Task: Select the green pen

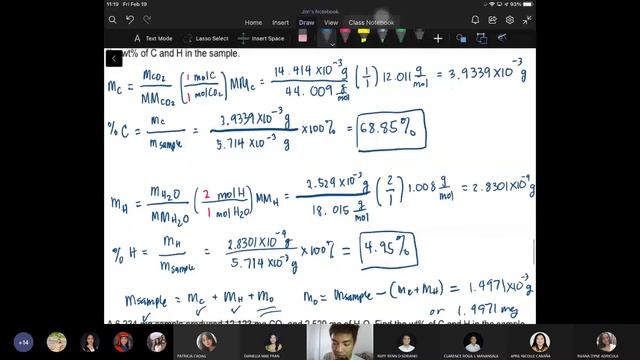Action: coord(401,36)
